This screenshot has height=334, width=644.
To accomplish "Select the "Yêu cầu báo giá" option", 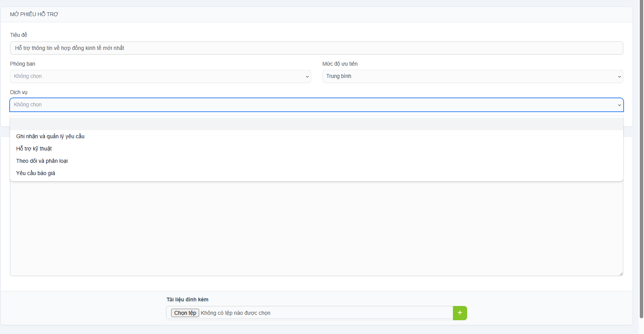I will pyautogui.click(x=36, y=173).
